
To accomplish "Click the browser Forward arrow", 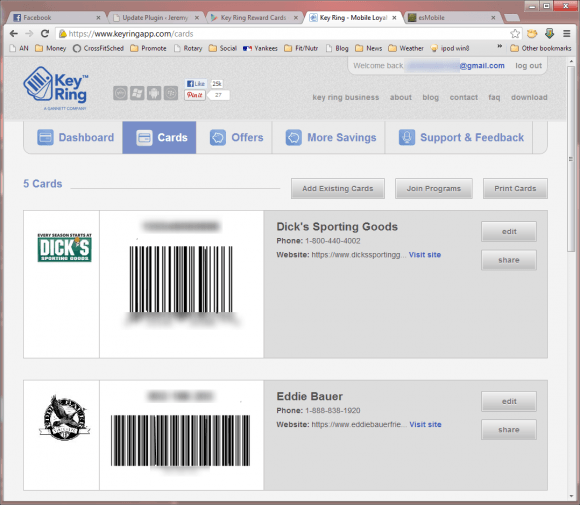I will coord(29,34).
